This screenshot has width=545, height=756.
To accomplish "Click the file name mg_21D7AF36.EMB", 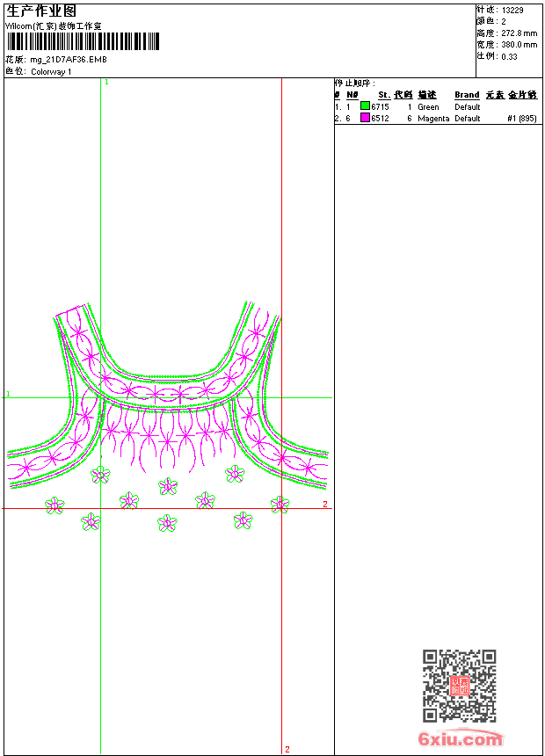I will coord(69,59).
